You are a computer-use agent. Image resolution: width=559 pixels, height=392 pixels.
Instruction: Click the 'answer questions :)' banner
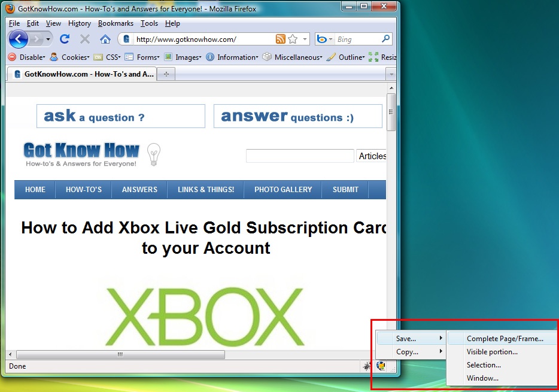(297, 116)
